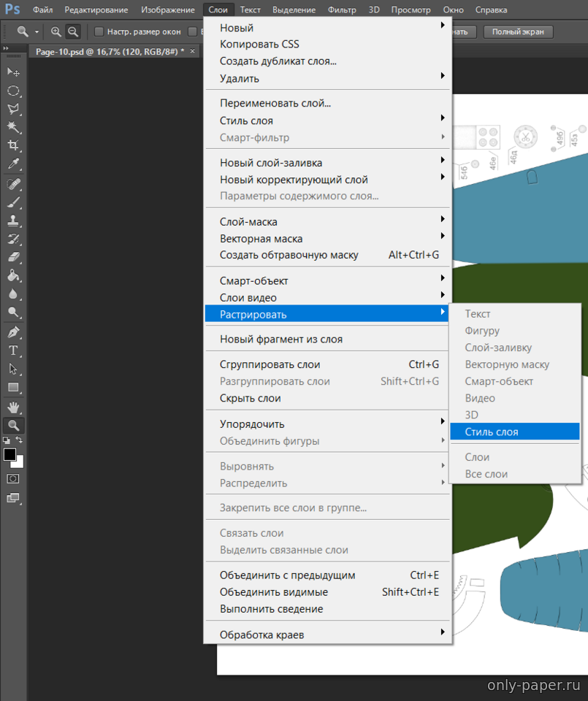
Task: Click the foreground color swatch
Action: click(x=9, y=454)
